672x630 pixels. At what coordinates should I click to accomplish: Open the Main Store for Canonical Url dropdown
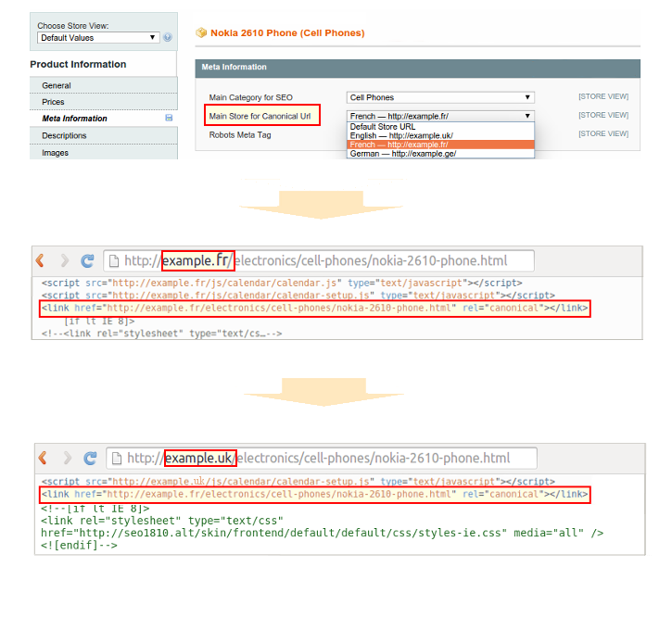point(440,116)
